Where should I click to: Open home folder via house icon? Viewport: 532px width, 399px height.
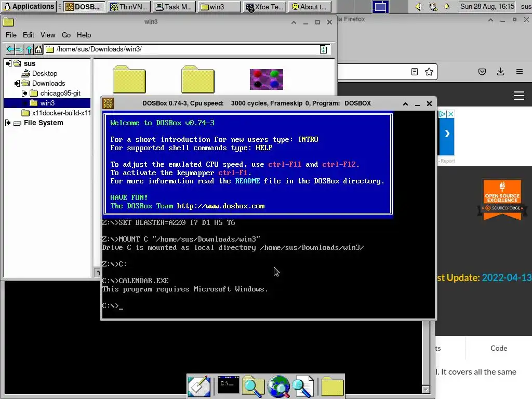coord(38,49)
